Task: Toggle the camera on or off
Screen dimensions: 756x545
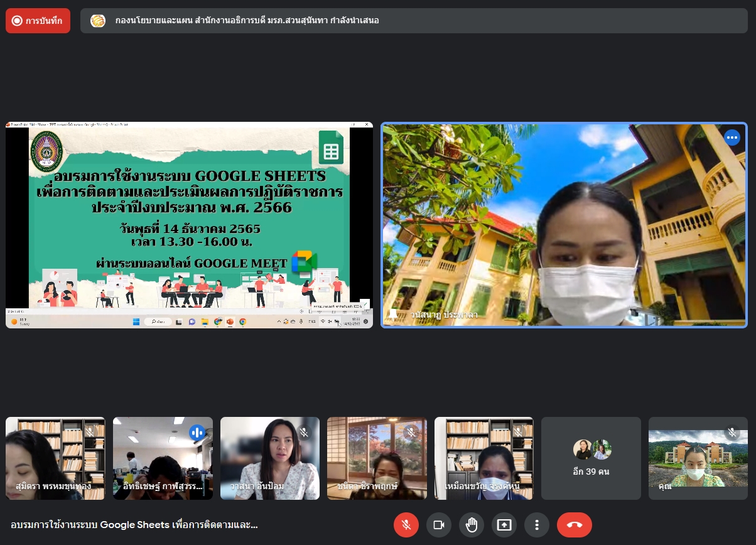Action: click(439, 525)
